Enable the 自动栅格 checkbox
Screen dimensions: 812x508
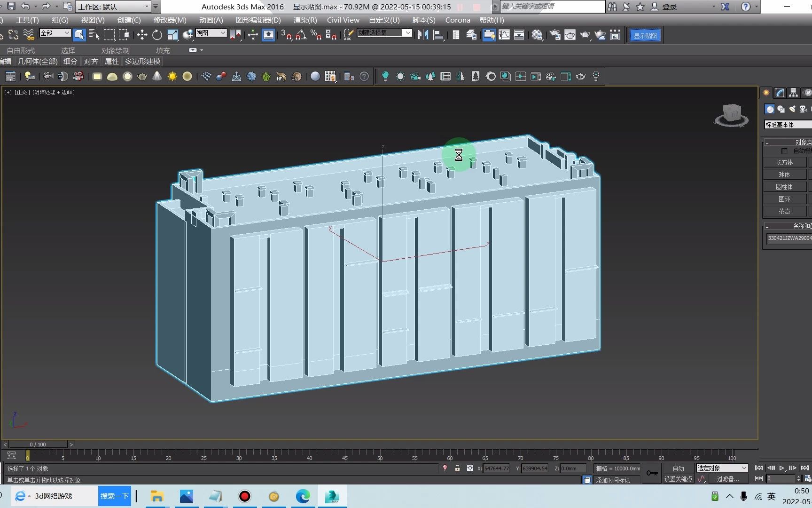tap(784, 151)
